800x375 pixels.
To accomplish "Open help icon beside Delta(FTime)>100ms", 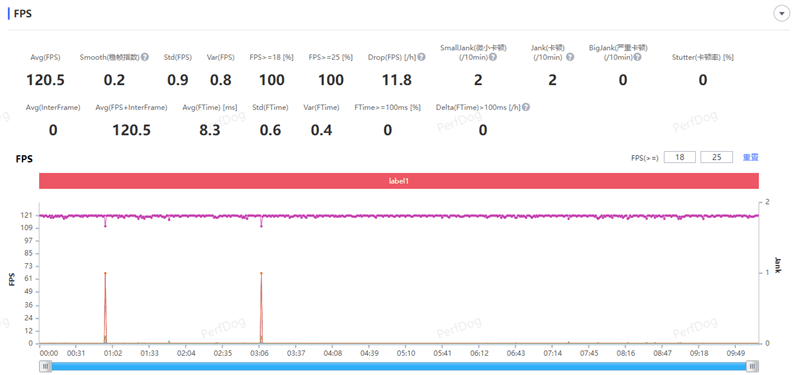I will point(526,107).
